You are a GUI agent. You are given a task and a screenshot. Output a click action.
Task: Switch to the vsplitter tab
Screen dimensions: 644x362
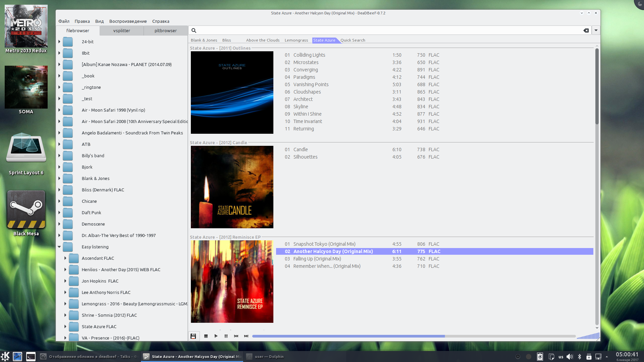click(122, 31)
